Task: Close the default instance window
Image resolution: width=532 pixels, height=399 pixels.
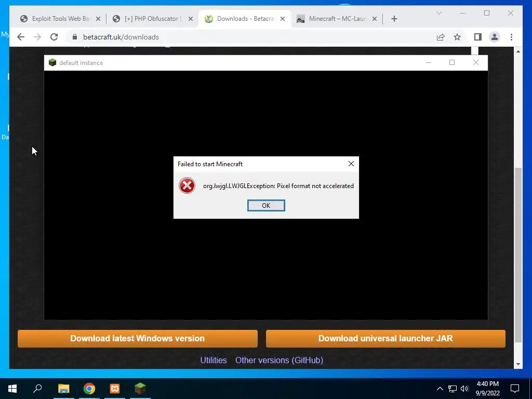Action: [x=476, y=62]
